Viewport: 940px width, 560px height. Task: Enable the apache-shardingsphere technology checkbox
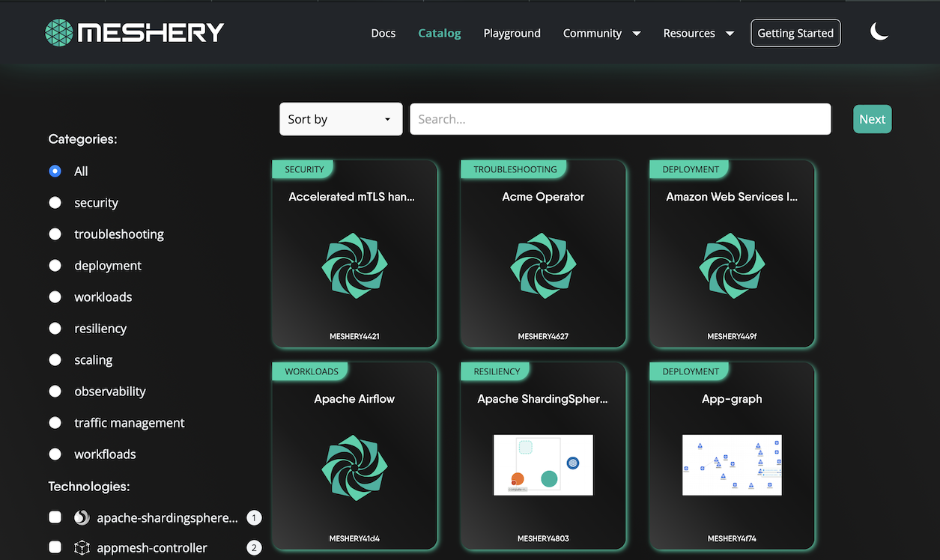click(x=55, y=517)
